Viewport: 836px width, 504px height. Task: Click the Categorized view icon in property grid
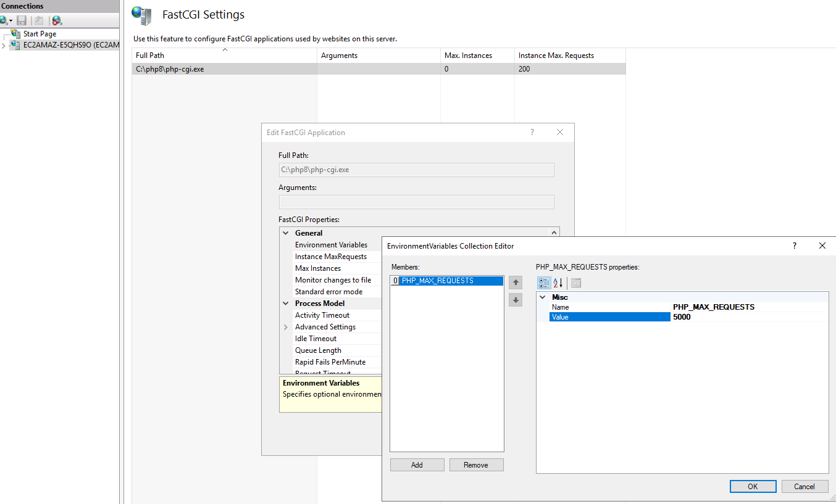pos(544,283)
